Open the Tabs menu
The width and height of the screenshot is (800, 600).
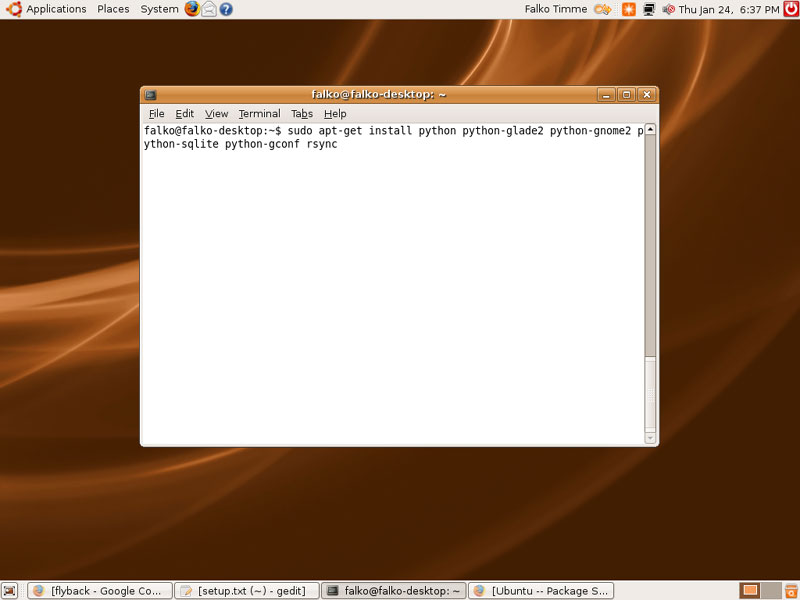tap(302, 114)
